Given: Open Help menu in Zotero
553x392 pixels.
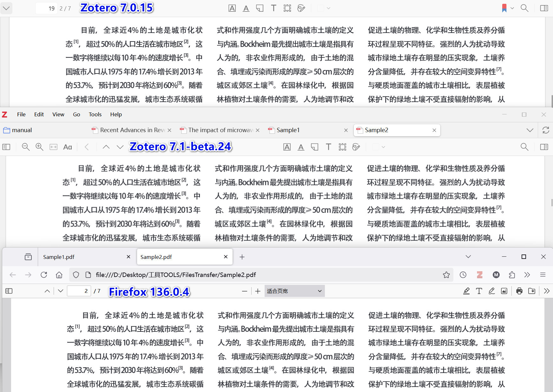Looking at the screenshot, I should [x=116, y=114].
